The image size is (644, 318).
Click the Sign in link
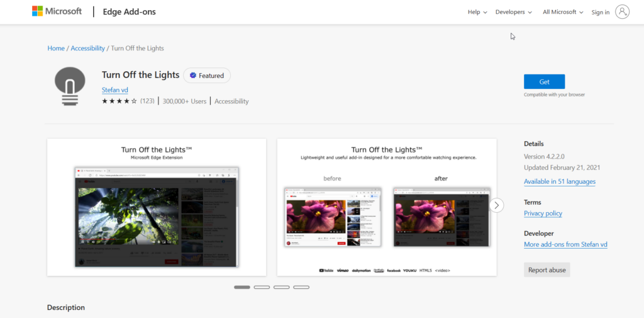point(601,13)
